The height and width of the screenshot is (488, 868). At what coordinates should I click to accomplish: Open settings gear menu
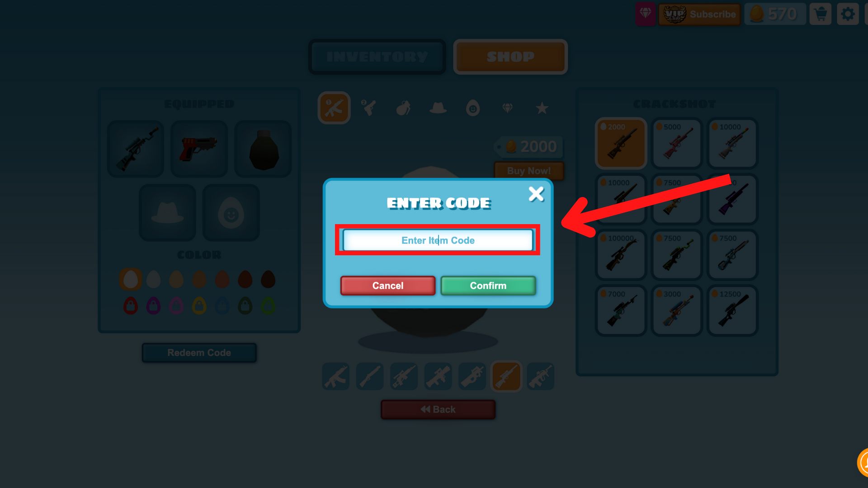848,14
